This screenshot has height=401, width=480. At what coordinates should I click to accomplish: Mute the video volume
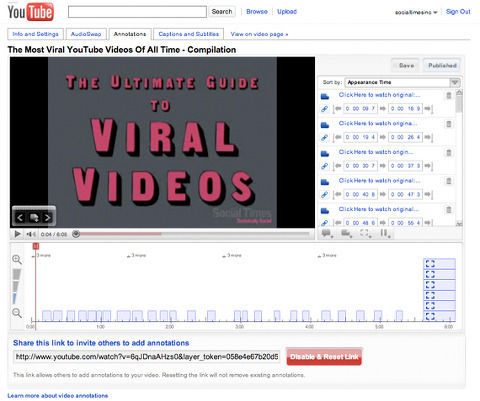point(31,234)
